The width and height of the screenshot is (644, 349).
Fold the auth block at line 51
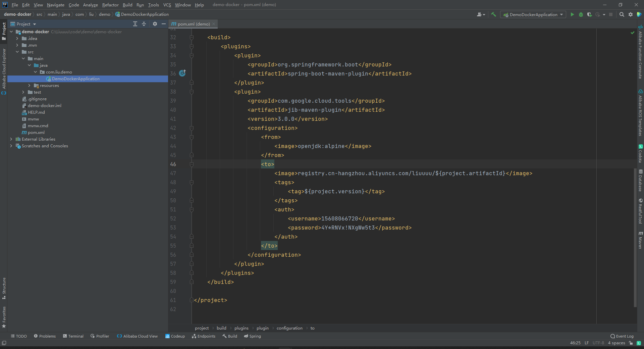pos(192,209)
